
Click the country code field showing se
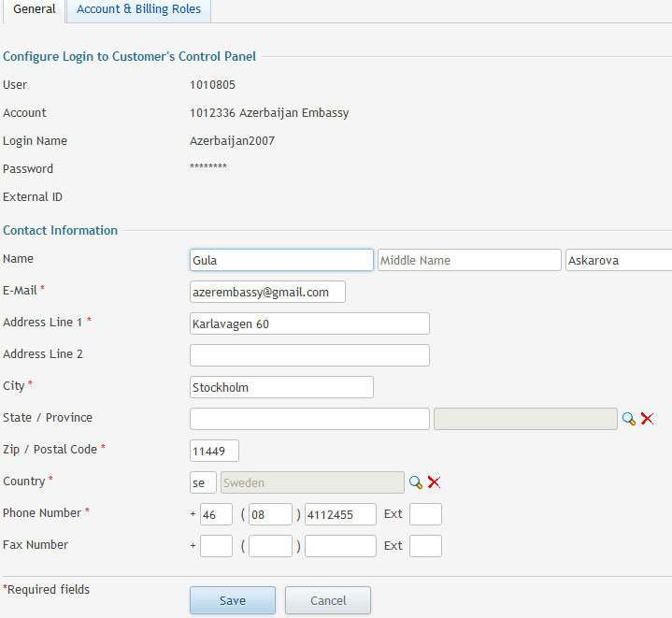(202, 482)
